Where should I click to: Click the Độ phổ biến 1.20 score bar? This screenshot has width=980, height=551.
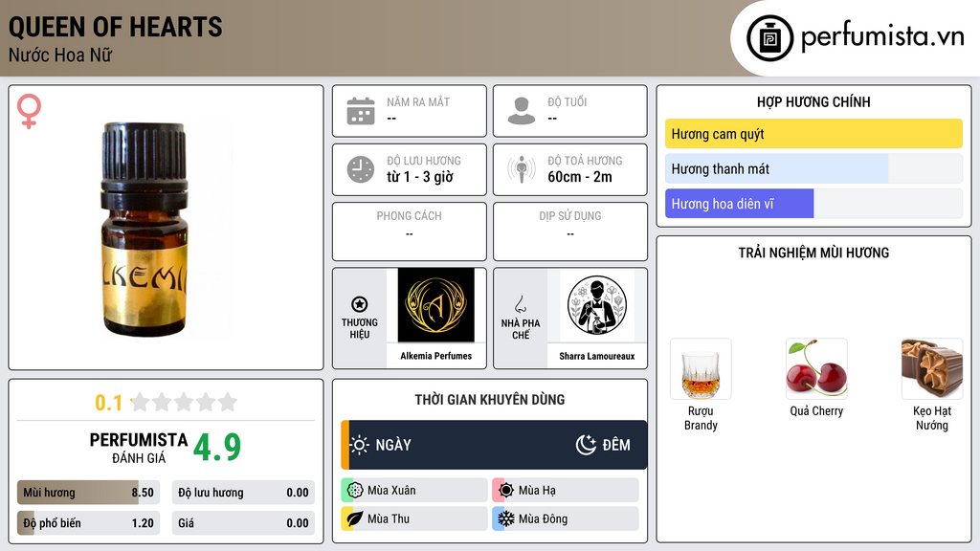click(88, 523)
